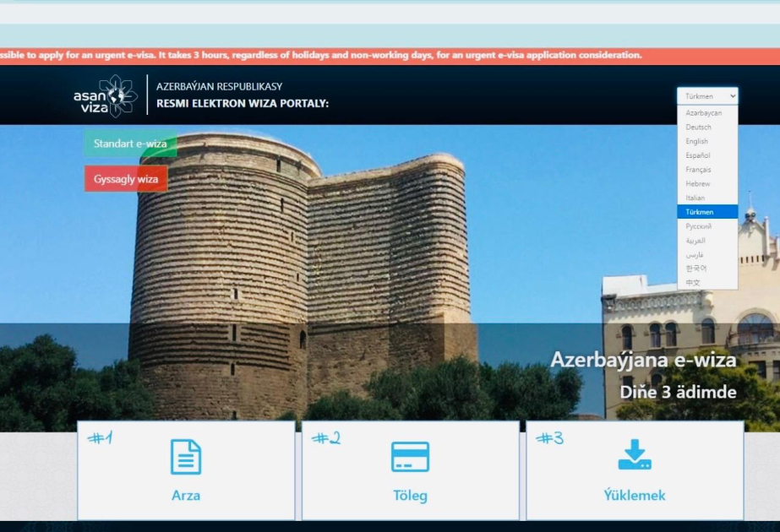Choose Русский from the language menu

(x=700, y=226)
